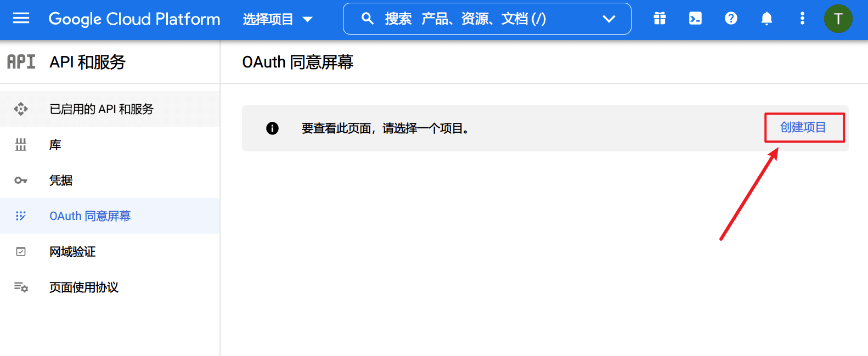
Task: Click the settings-list icon beside 页面使用协议
Action: click(21, 287)
